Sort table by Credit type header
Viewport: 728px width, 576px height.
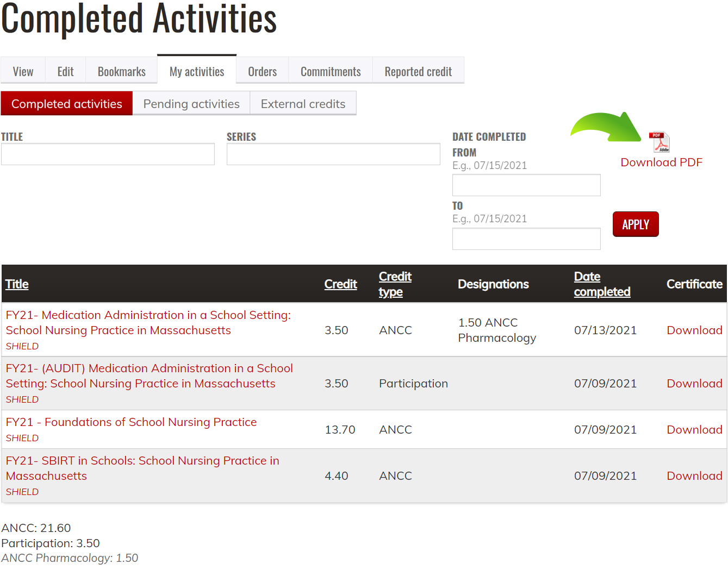(395, 284)
